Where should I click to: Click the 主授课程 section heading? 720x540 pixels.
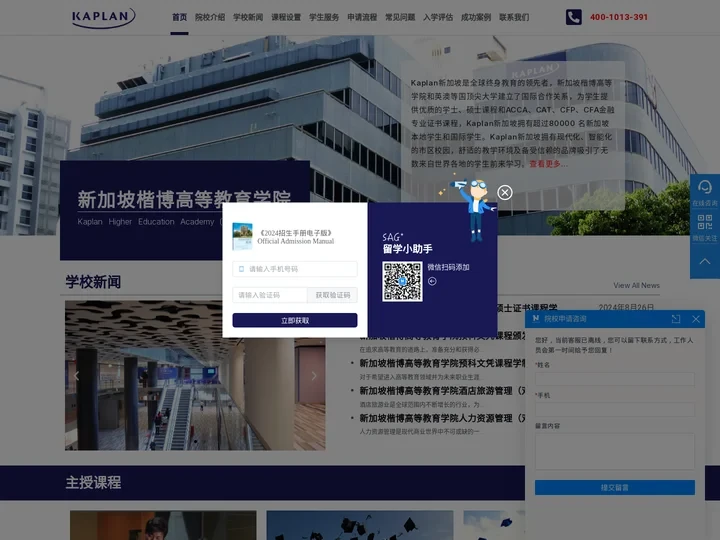coord(93,483)
